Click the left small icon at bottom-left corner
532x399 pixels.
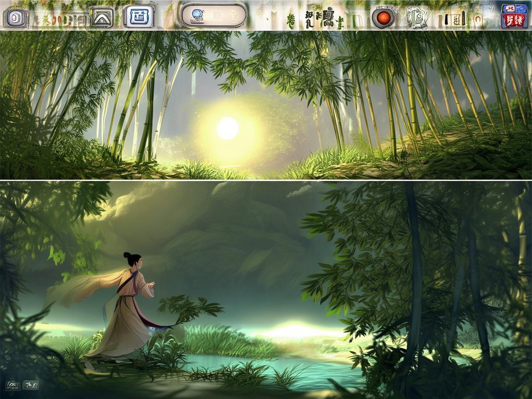point(13,385)
